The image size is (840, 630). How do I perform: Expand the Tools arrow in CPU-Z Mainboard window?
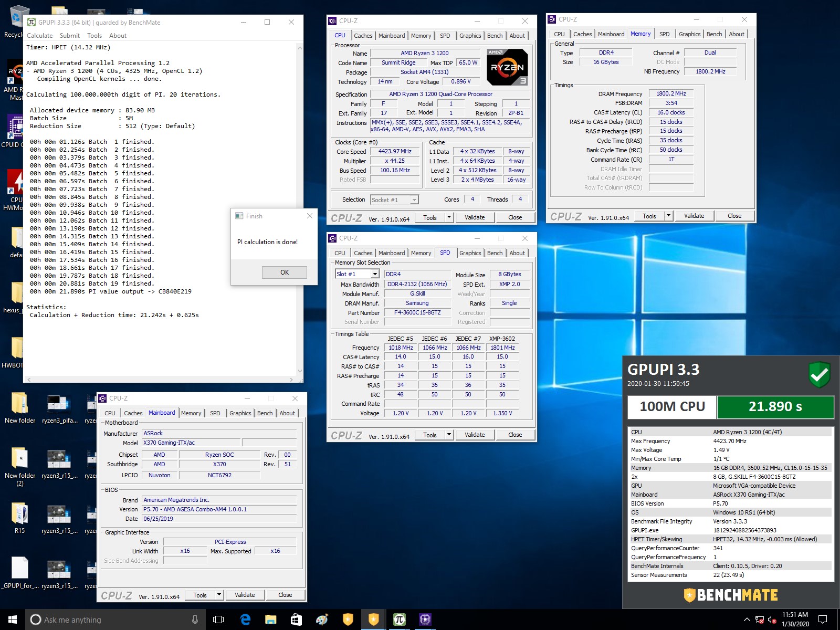219,595
